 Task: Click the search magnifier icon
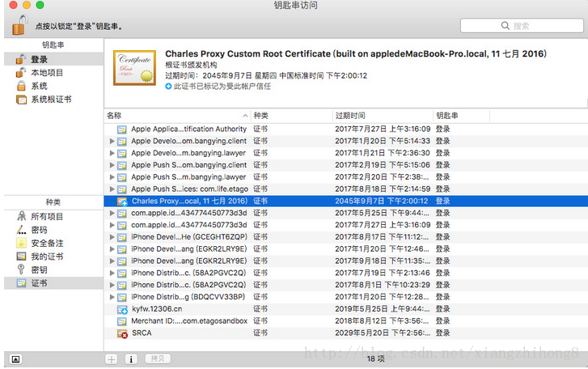(x=506, y=26)
